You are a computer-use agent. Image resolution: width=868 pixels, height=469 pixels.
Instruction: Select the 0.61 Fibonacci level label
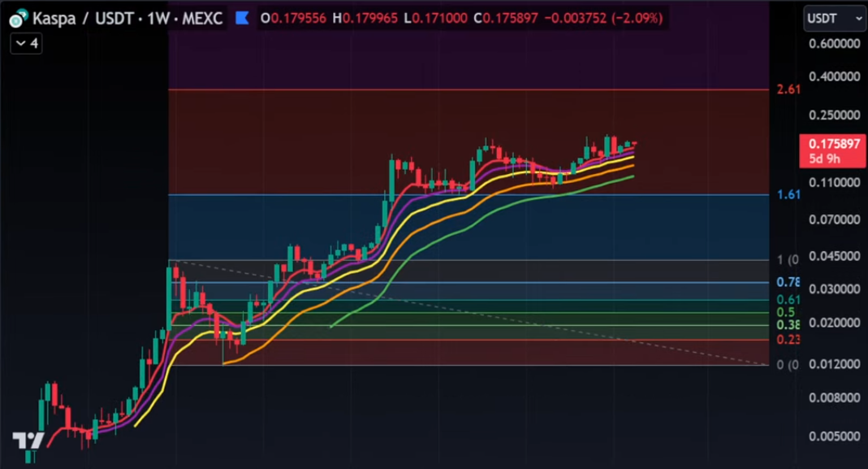tap(788, 300)
